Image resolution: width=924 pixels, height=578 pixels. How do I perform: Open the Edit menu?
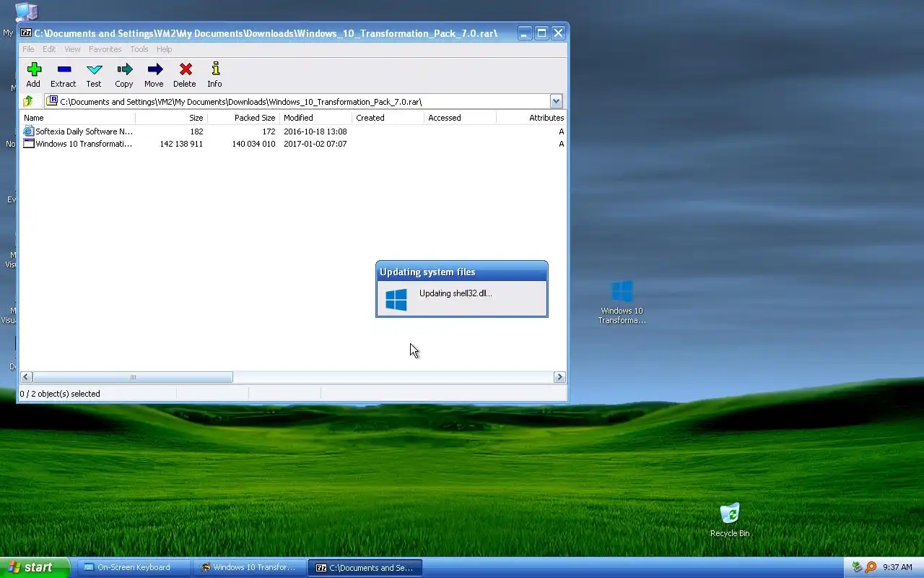[x=49, y=49]
